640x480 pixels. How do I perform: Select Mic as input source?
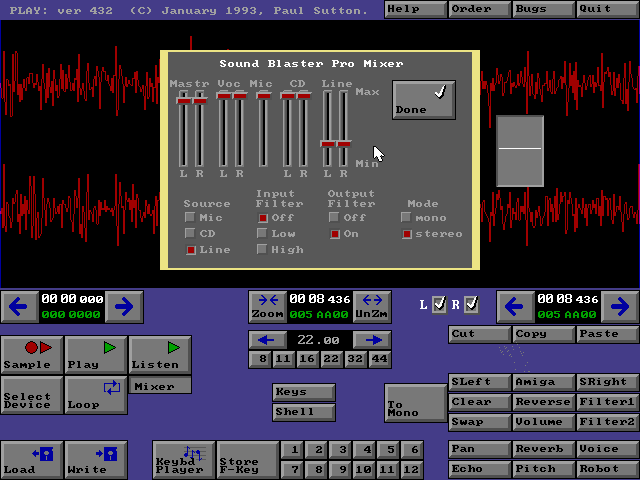point(191,217)
